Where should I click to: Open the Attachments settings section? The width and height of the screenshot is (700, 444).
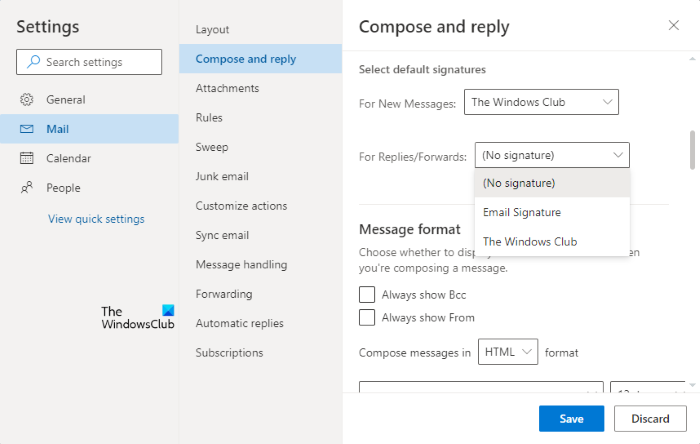pyautogui.click(x=227, y=88)
